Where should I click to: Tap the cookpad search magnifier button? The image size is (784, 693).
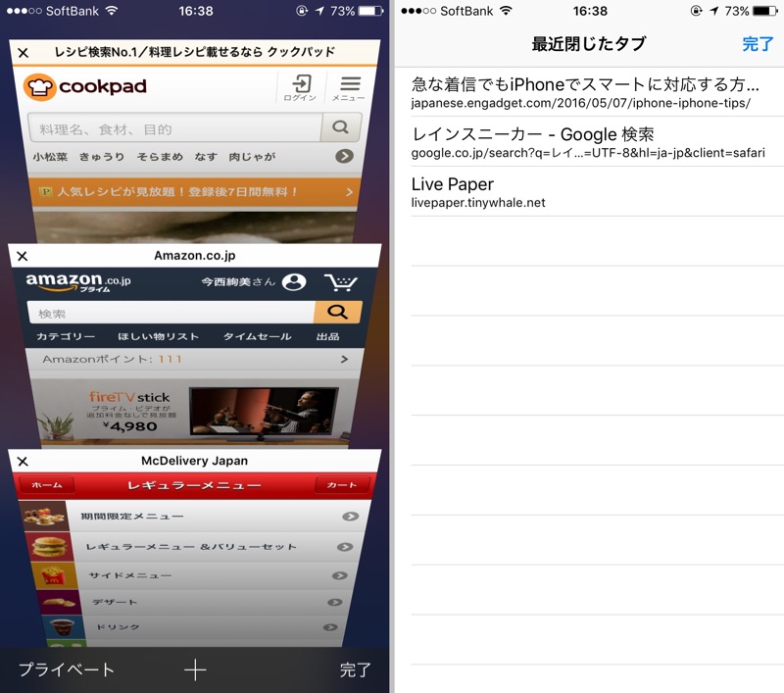click(x=340, y=127)
